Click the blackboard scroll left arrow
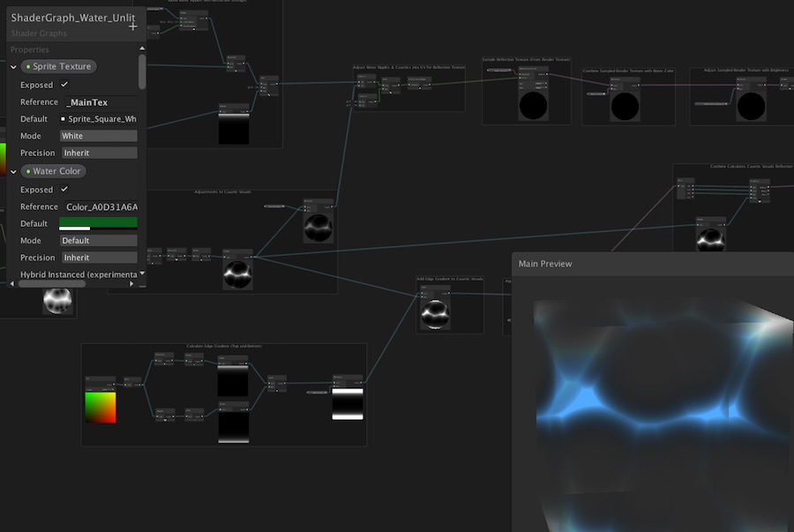This screenshot has width=794, height=532. pos(12,284)
